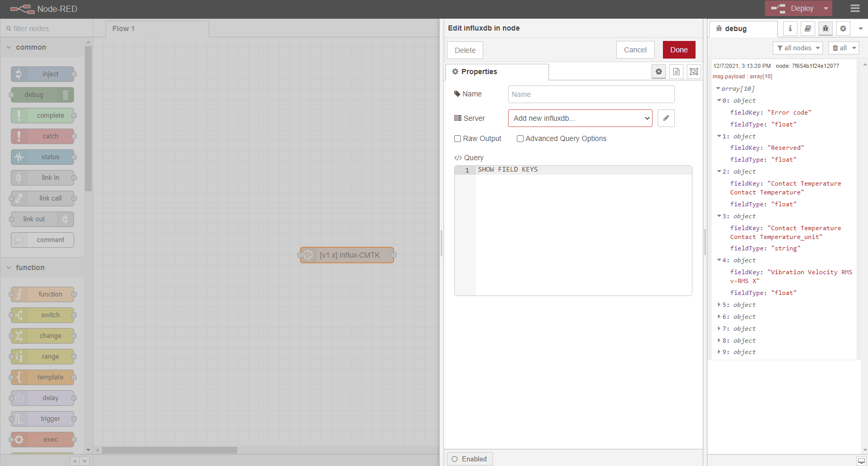Check Advanced Query Options
Image resolution: width=868 pixels, height=466 pixels.
pos(520,138)
